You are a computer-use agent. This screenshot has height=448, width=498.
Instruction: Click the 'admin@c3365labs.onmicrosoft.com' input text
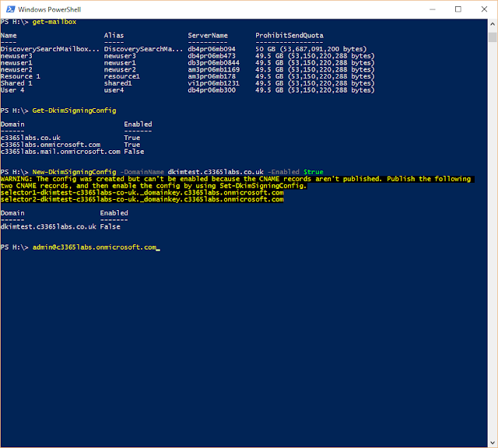coord(94,247)
